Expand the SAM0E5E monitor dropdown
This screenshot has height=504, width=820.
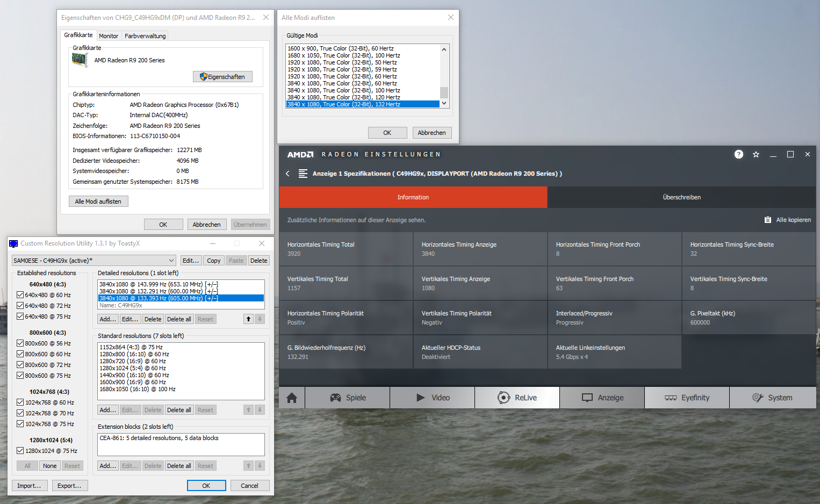point(171,261)
